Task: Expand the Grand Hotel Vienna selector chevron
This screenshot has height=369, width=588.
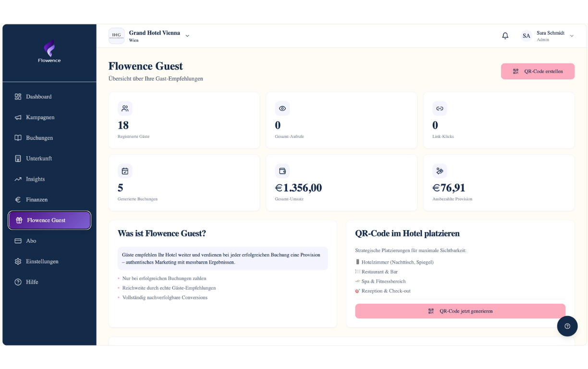Action: 187,36
